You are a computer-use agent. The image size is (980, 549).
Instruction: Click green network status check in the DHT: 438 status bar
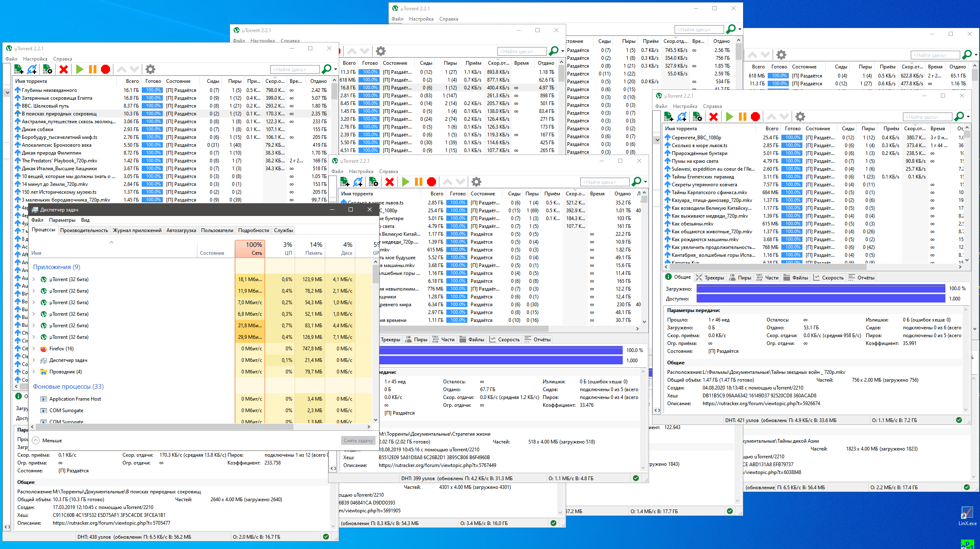click(x=326, y=537)
